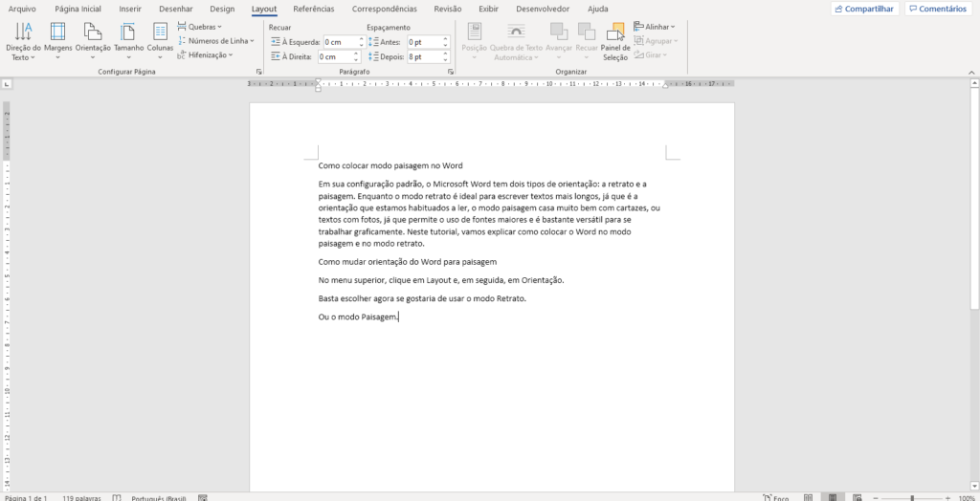Click the right indent marker on ruler
This screenshot has height=501, width=980.
[665, 86]
